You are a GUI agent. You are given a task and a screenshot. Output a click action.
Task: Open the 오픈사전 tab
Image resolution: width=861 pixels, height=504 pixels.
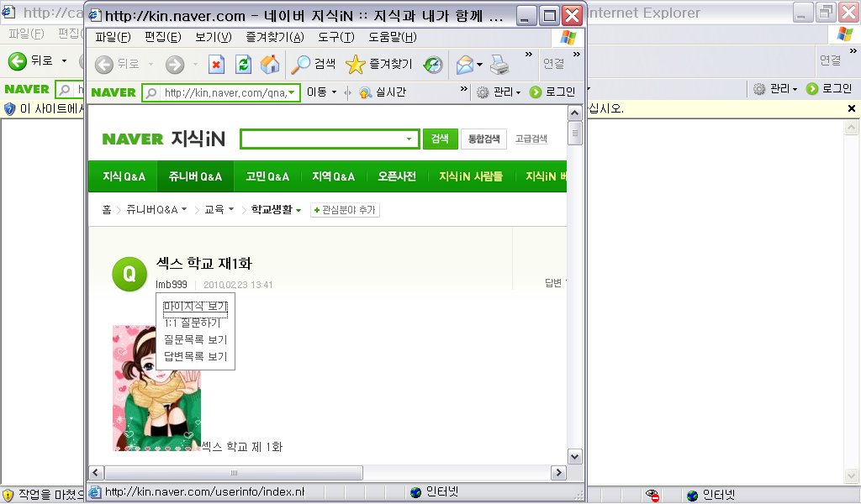(397, 176)
